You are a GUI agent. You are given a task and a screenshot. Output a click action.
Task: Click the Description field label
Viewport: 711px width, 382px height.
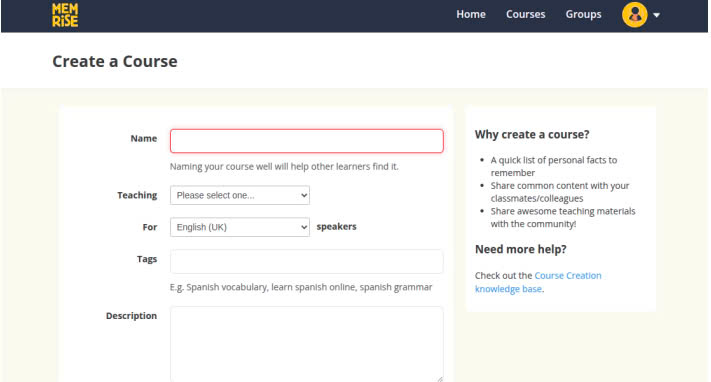click(131, 316)
